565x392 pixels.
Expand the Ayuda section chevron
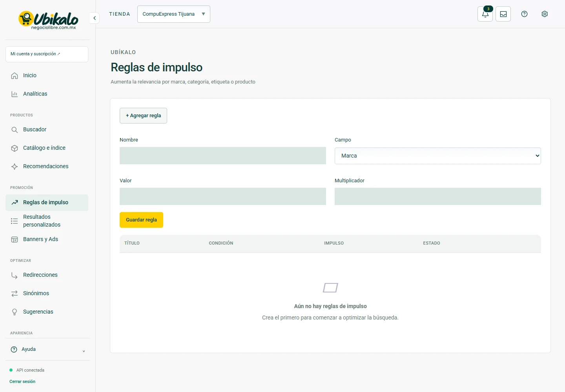84,351
